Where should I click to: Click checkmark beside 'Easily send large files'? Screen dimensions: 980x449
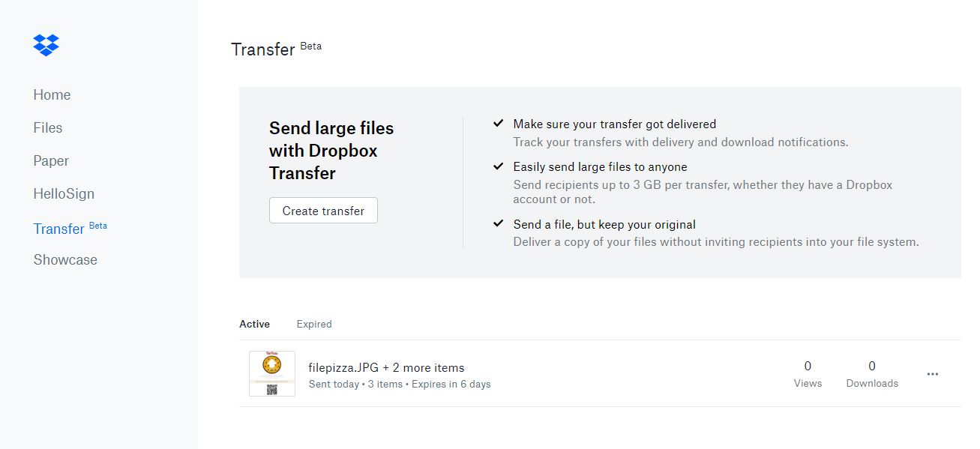[x=498, y=166]
